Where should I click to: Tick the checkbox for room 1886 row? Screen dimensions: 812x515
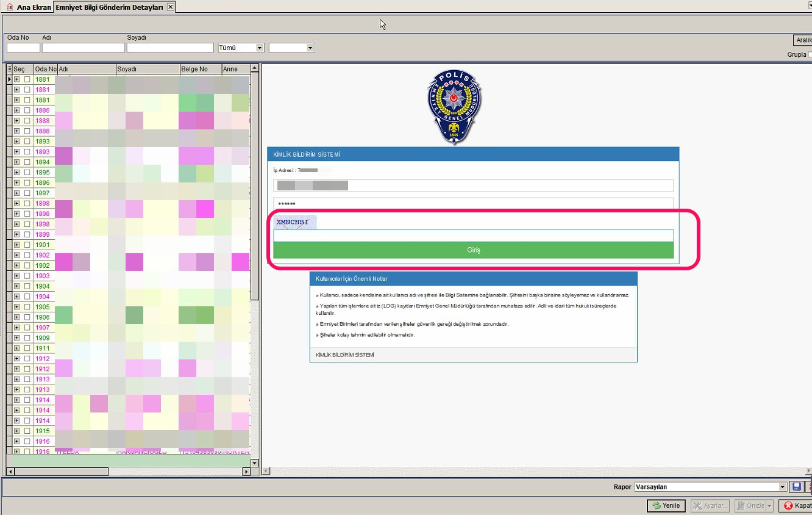pos(27,110)
